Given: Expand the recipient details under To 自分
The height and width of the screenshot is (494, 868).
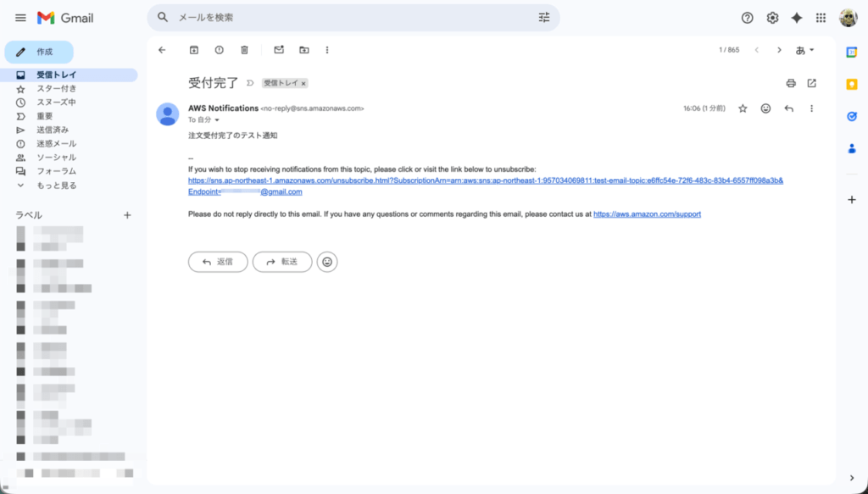Looking at the screenshot, I should pyautogui.click(x=218, y=119).
